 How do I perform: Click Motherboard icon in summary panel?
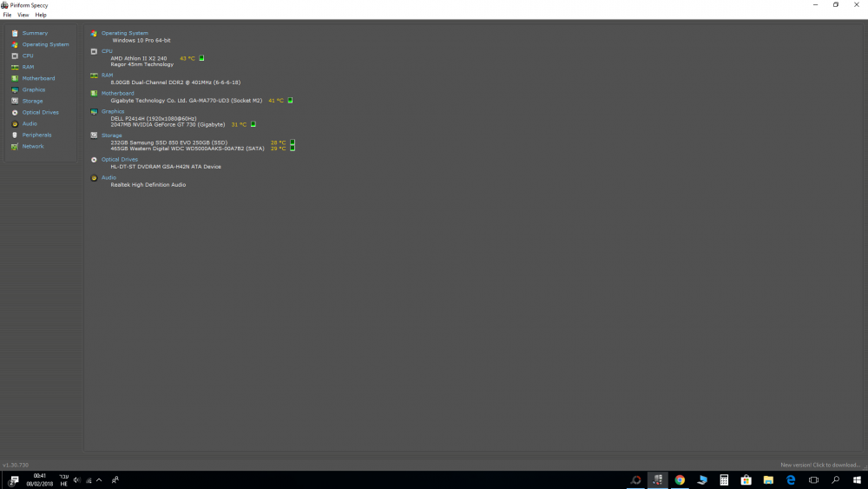pyautogui.click(x=94, y=94)
